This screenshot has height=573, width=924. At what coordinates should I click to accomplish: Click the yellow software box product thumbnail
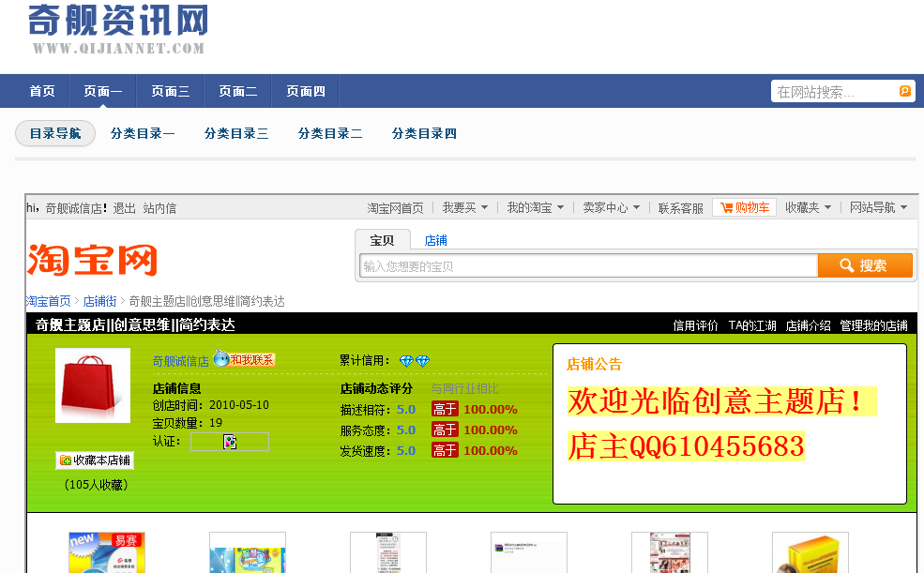pos(810,552)
